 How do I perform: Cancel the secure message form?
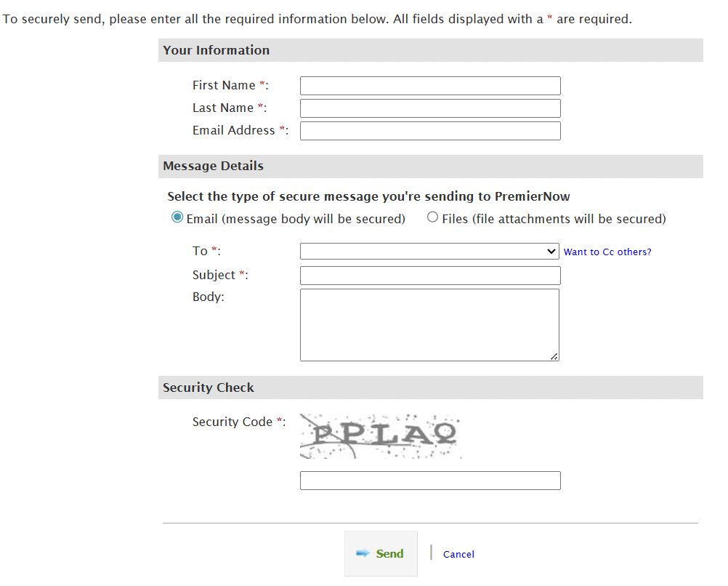458,554
